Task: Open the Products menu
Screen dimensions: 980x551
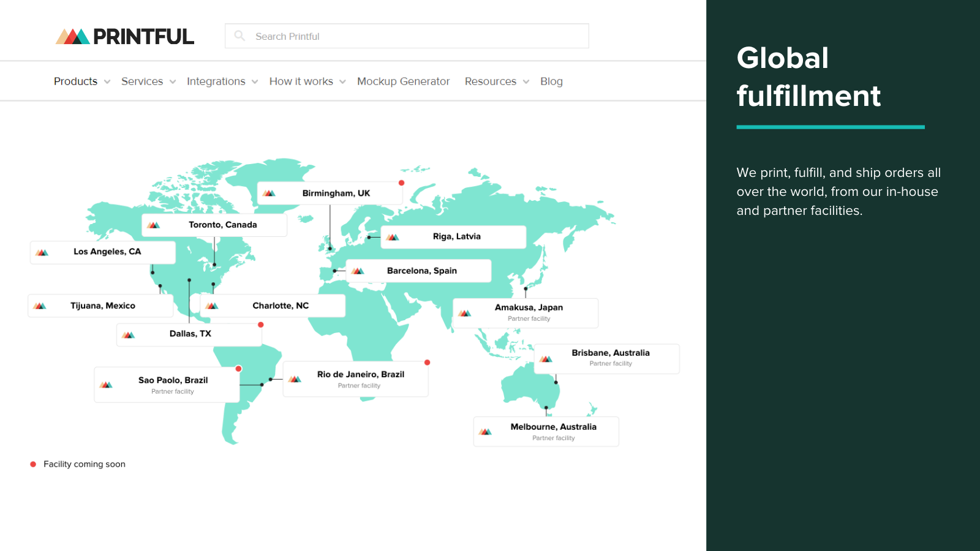Action: tap(75, 81)
